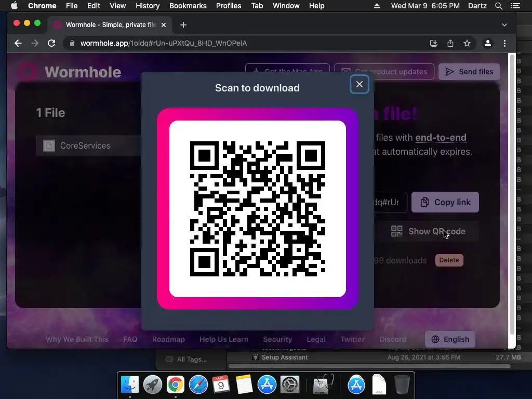Open the Tab menu
Screen dimensions: 532x399
(257, 6)
